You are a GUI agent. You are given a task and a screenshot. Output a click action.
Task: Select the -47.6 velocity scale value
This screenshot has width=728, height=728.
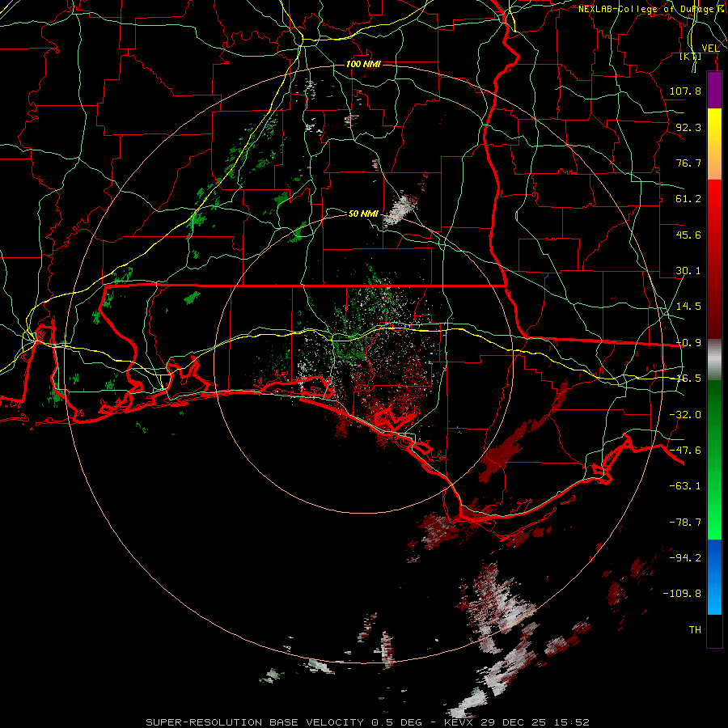click(x=685, y=451)
